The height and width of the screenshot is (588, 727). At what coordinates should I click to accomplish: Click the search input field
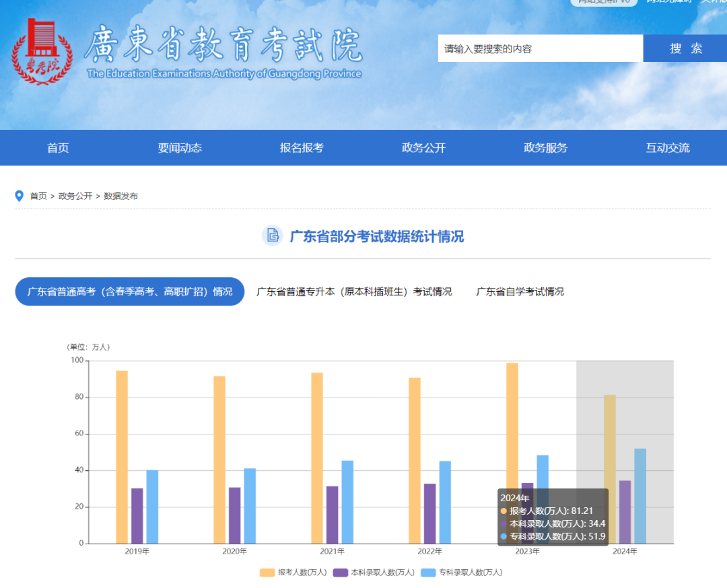coord(539,48)
